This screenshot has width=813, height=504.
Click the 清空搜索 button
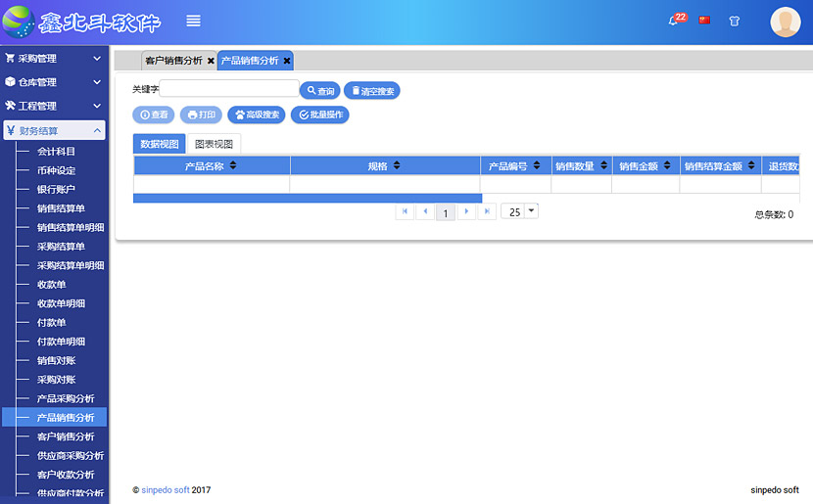[x=372, y=91]
